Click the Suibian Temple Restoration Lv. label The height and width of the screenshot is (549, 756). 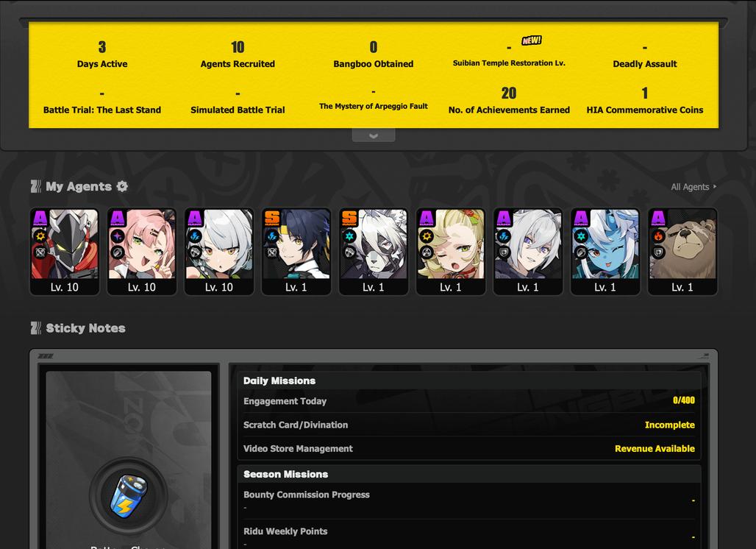[509, 63]
